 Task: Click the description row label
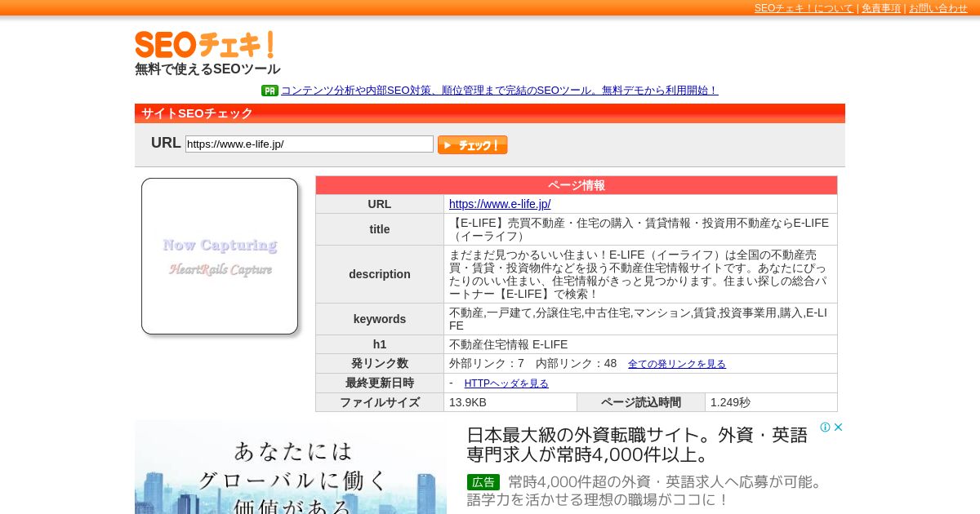pos(380,274)
